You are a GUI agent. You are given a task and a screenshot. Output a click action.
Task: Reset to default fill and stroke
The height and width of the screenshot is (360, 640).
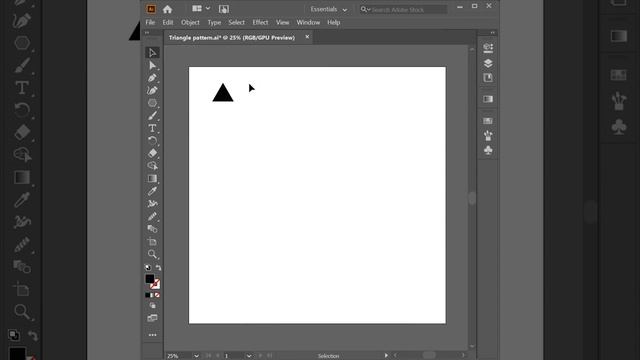148,268
